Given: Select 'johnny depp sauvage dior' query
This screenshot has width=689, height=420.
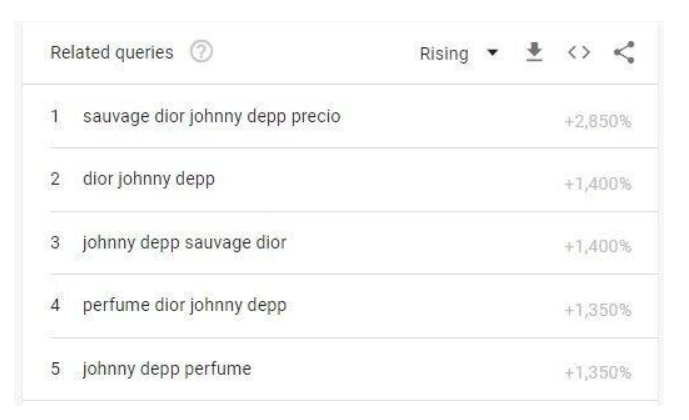Looking at the screenshot, I should pyautogui.click(x=177, y=243).
